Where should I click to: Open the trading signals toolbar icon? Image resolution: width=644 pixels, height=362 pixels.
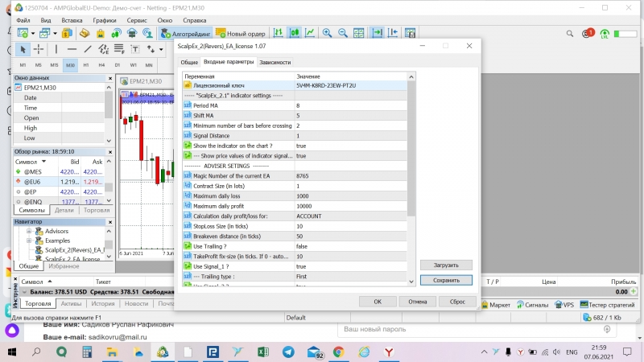116,33
